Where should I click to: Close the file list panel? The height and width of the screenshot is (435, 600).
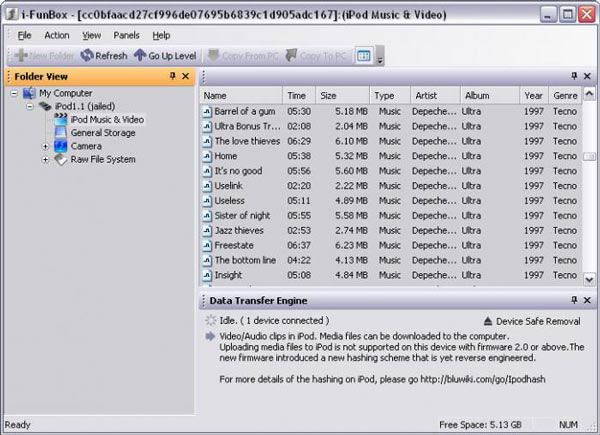587,76
